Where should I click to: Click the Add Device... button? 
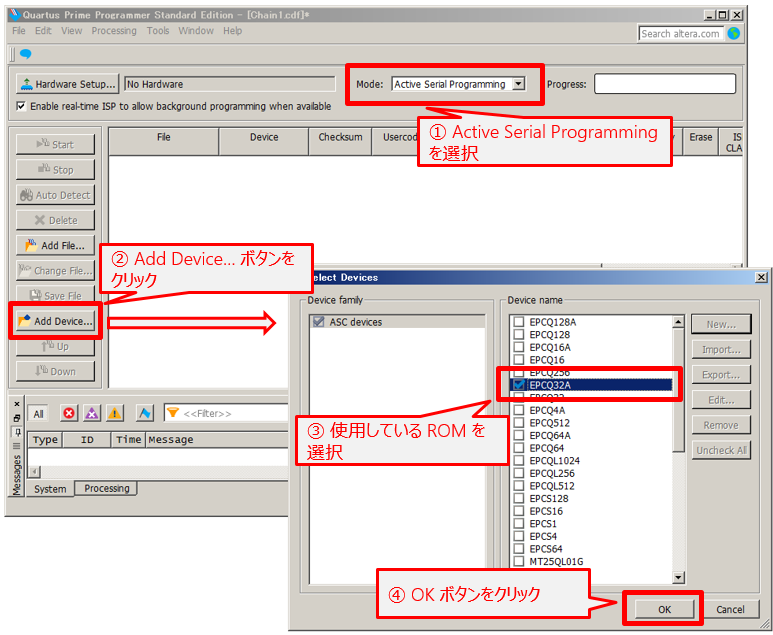[56, 321]
